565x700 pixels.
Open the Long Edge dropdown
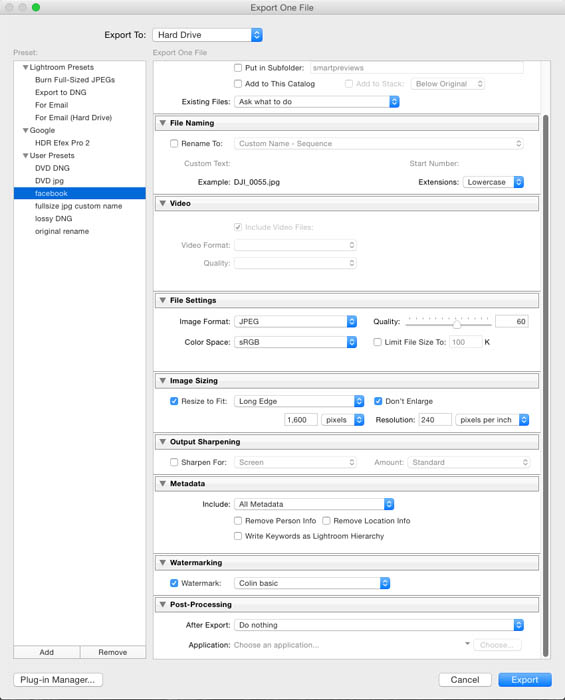pyautogui.click(x=299, y=401)
